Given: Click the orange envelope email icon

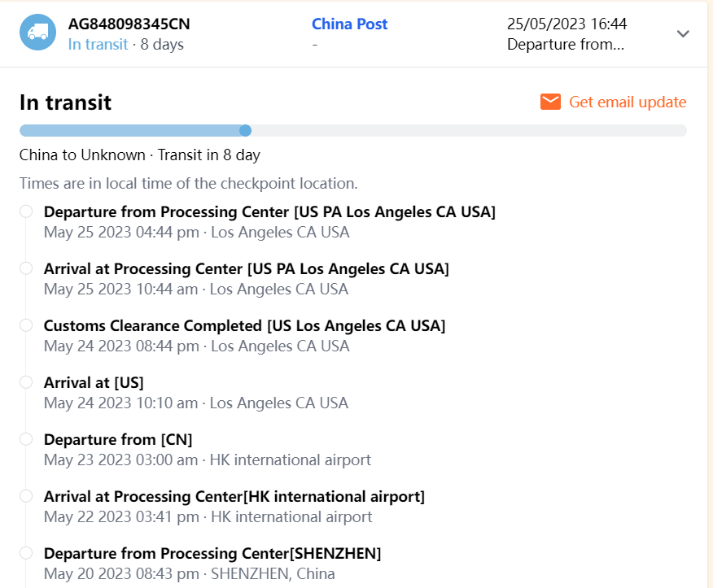Looking at the screenshot, I should point(551,102).
